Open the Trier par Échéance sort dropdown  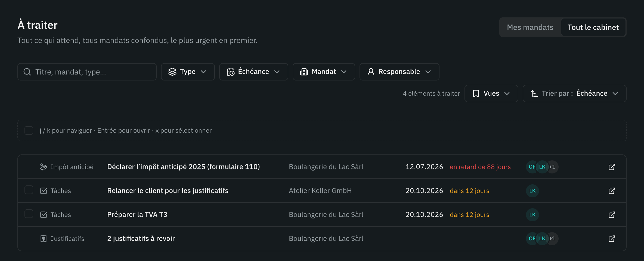[575, 94]
